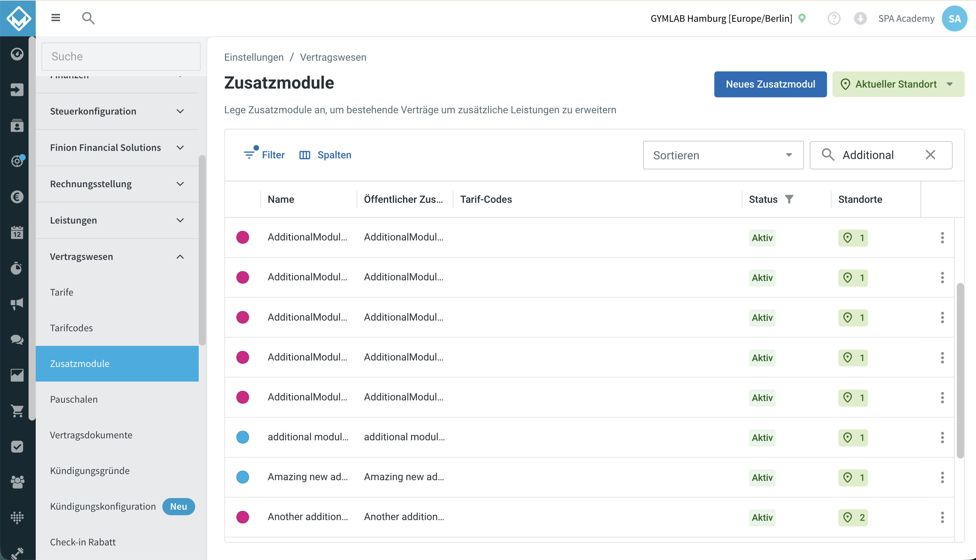
Task: Click the magenta color dot of 'Another addition...' row
Action: coord(243,517)
